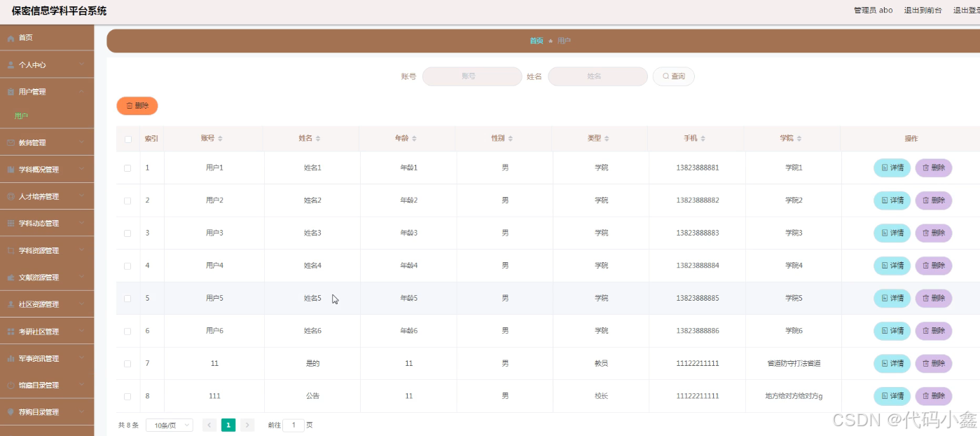Sort table by 账号 column arrows
This screenshot has height=436, width=980.
coord(220,139)
